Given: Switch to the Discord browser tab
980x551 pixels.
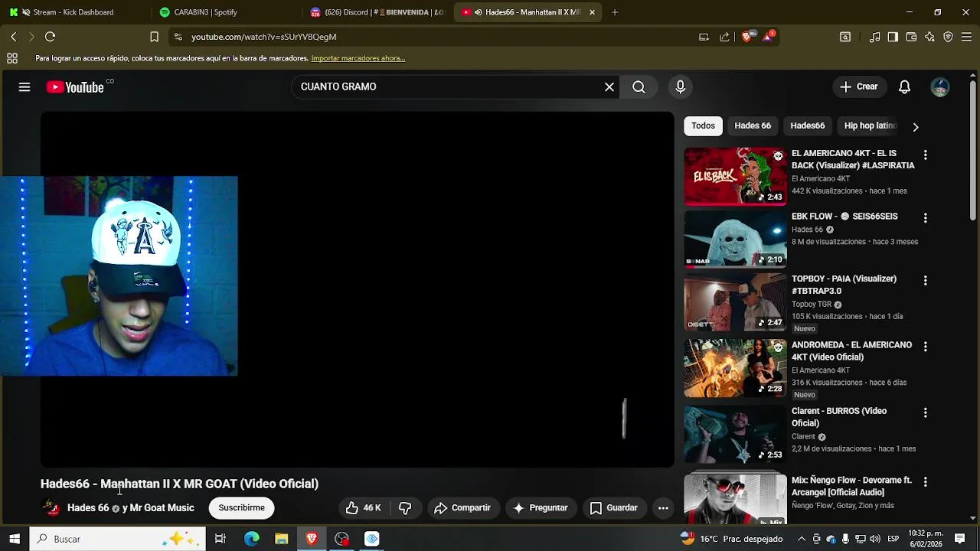Looking at the screenshot, I should (377, 12).
